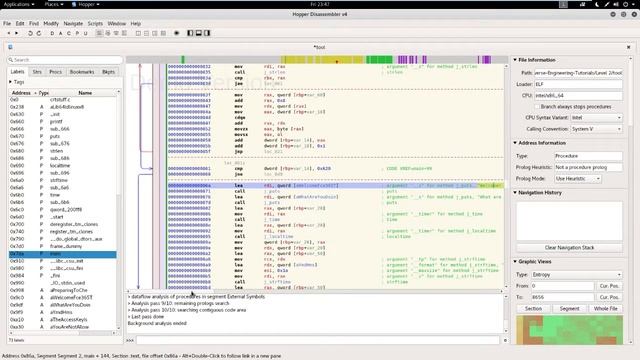Mark as code with C button

click(x=69, y=33)
